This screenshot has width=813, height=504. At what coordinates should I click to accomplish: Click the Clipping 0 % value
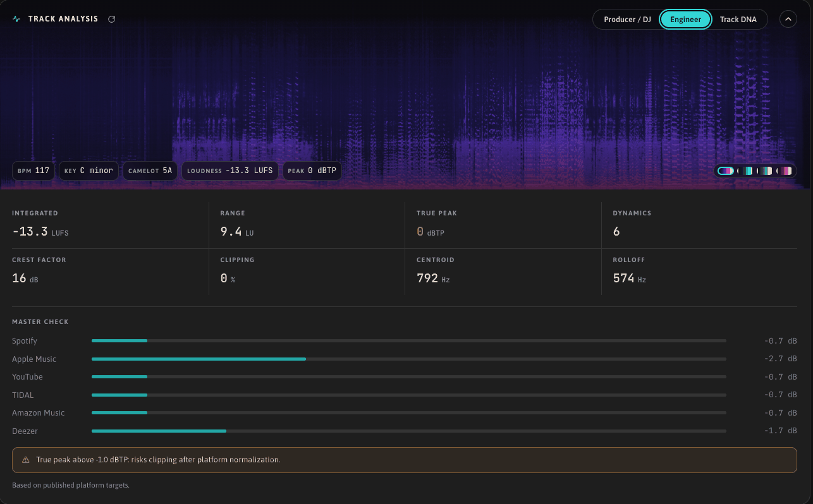228,278
